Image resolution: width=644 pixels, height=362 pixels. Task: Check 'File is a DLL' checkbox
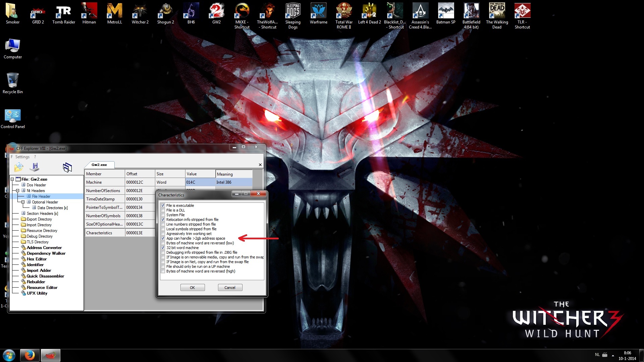(163, 210)
